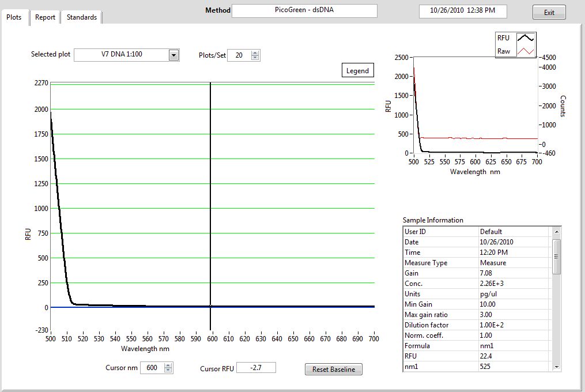Click the Reset Baseline button
Screen dimensions: 585x392
click(334, 369)
